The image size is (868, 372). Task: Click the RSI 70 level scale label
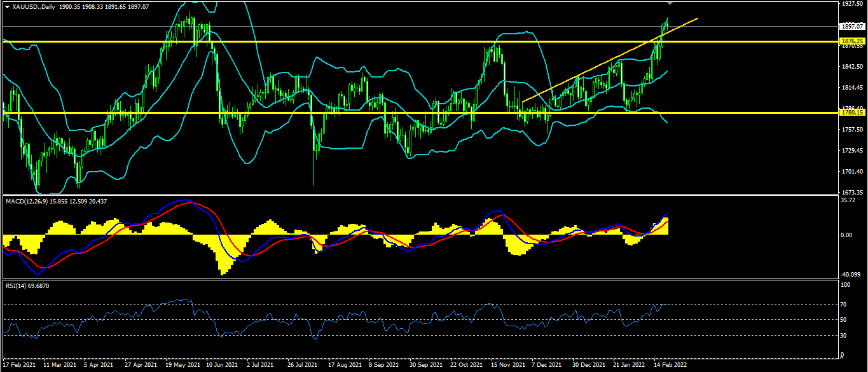tap(844, 305)
